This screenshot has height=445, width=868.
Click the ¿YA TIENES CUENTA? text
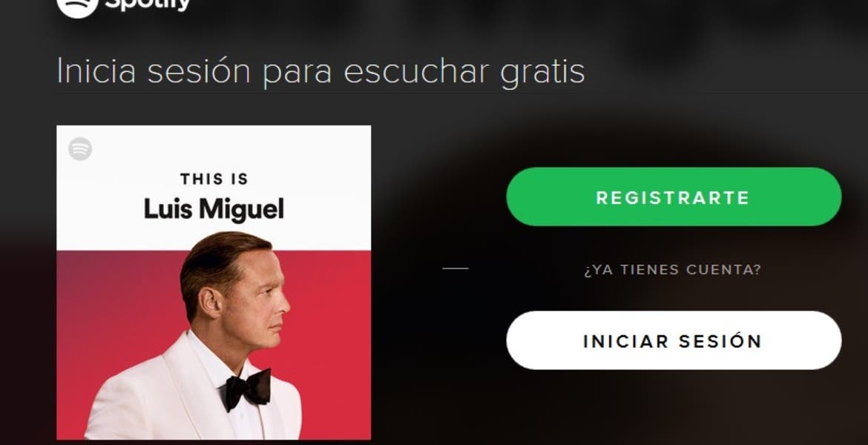click(x=673, y=269)
